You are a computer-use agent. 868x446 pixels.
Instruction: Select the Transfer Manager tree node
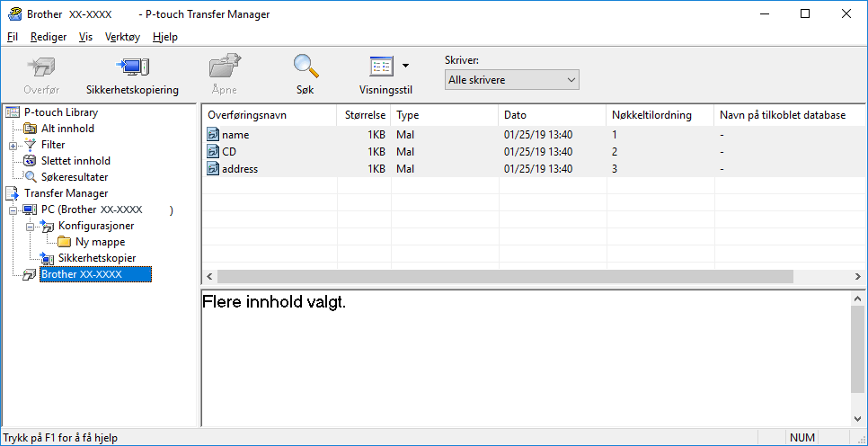(66, 193)
